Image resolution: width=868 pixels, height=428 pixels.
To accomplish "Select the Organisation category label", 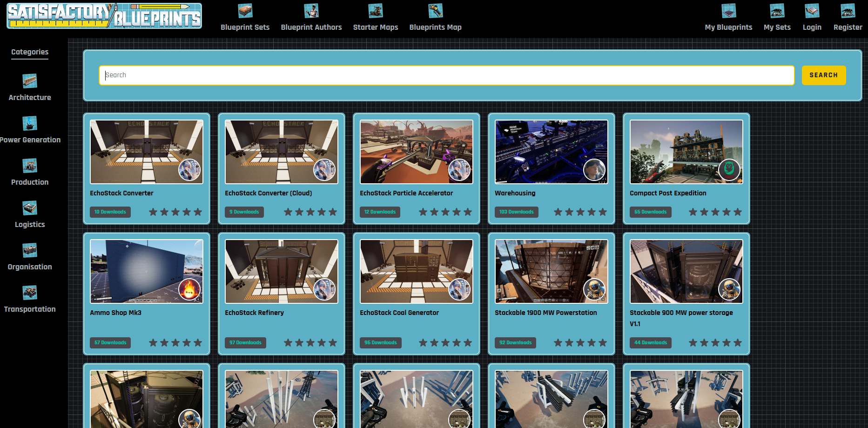I will (x=30, y=267).
